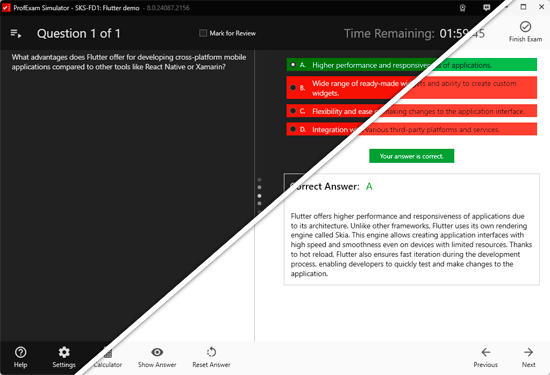
Task: Click the 'Question 1 of 1' heading
Action: coord(79,34)
